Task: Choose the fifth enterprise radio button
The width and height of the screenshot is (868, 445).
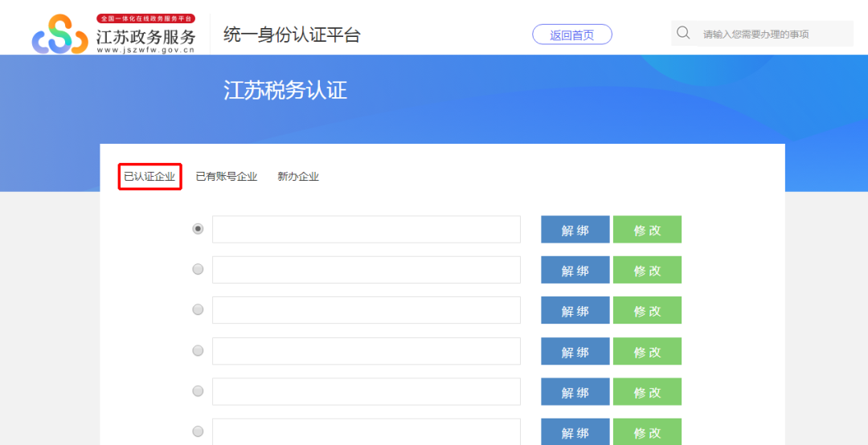Action: click(x=198, y=390)
